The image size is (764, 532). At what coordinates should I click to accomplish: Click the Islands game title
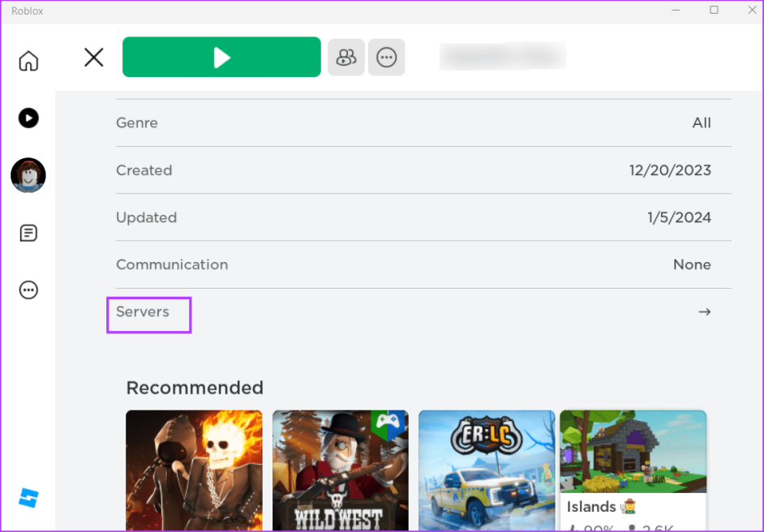pyautogui.click(x=602, y=507)
